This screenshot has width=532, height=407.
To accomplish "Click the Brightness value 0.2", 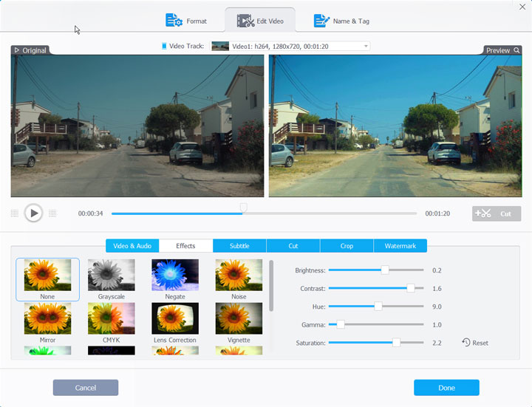I will (437, 270).
